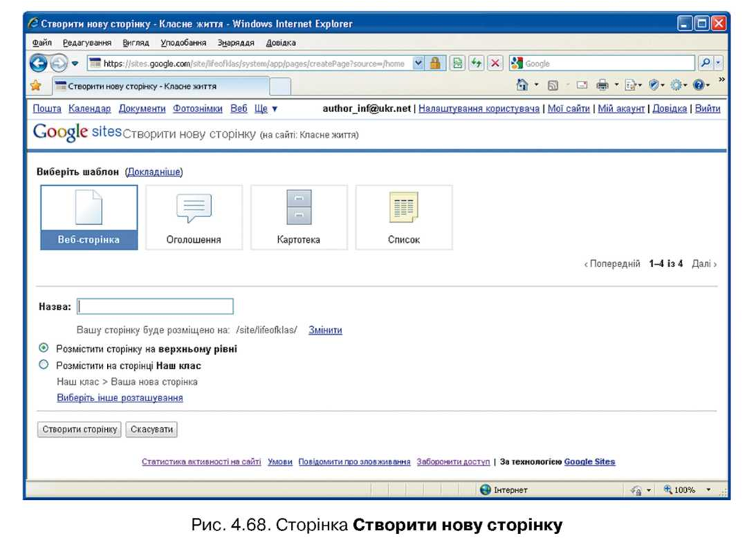Image resolution: width=756 pixels, height=538 pixels.
Task: Click the browser Forward arrow button
Action: (x=59, y=63)
